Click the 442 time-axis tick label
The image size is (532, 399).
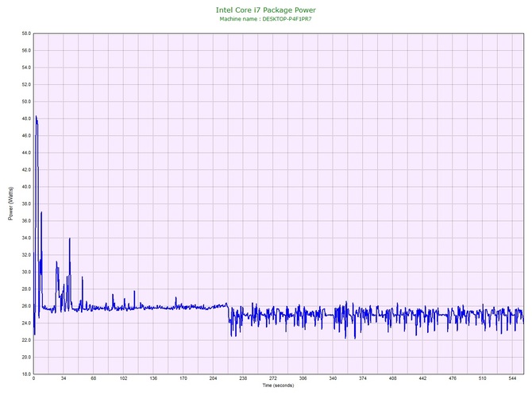(x=422, y=378)
